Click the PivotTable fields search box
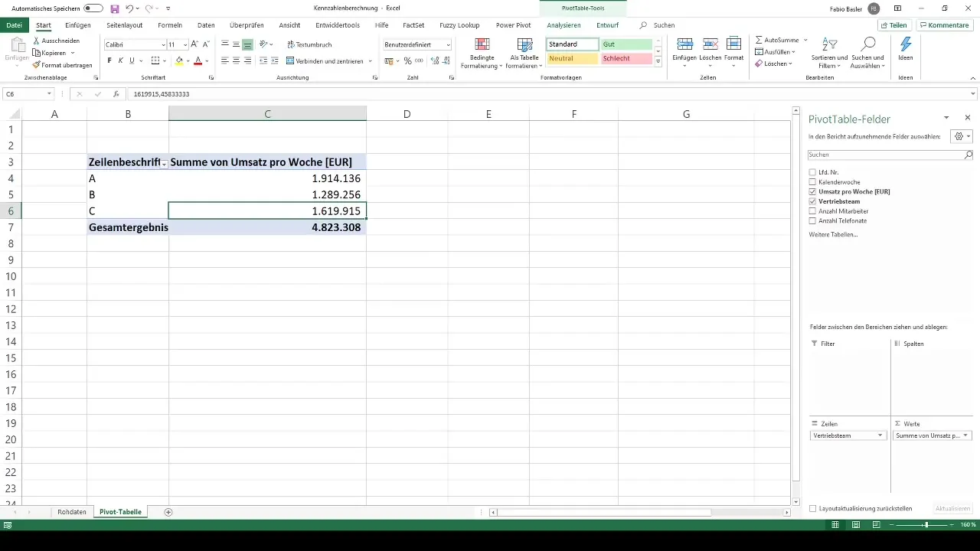 click(890, 155)
